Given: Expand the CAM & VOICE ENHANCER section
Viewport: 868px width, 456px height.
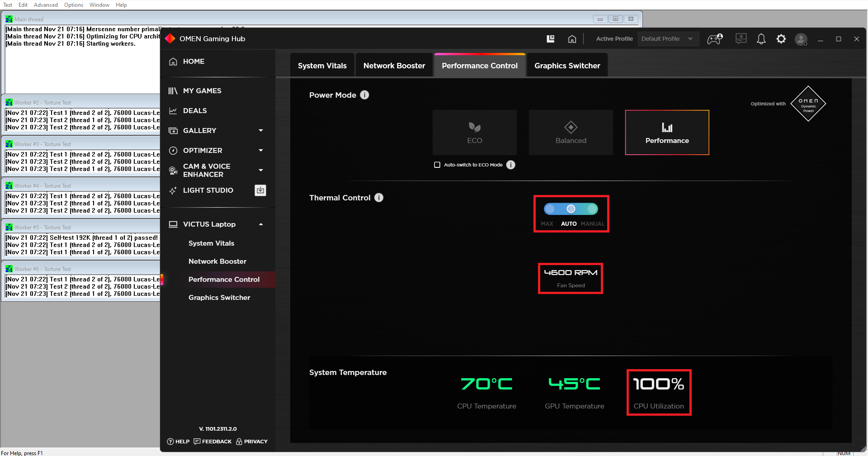Looking at the screenshot, I should [261, 171].
